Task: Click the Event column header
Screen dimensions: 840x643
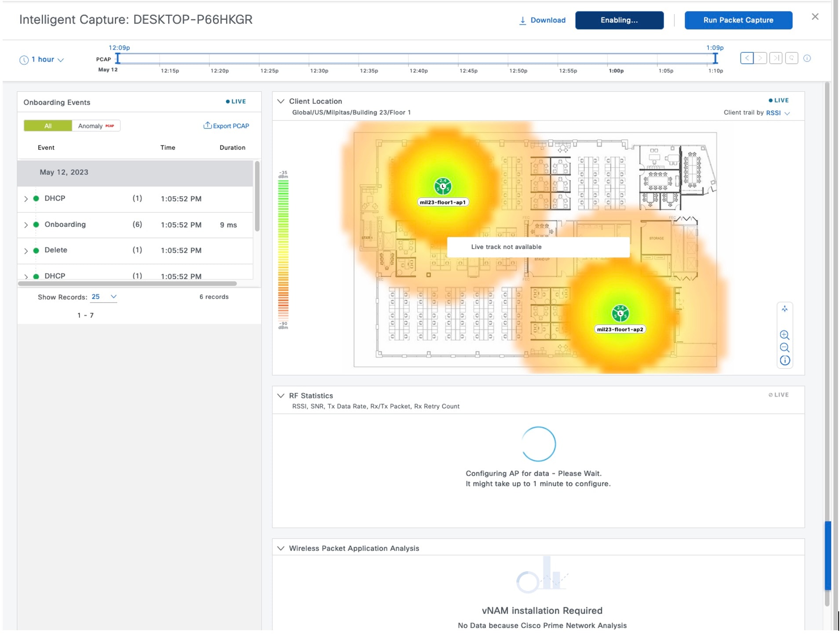Action: pyautogui.click(x=46, y=148)
